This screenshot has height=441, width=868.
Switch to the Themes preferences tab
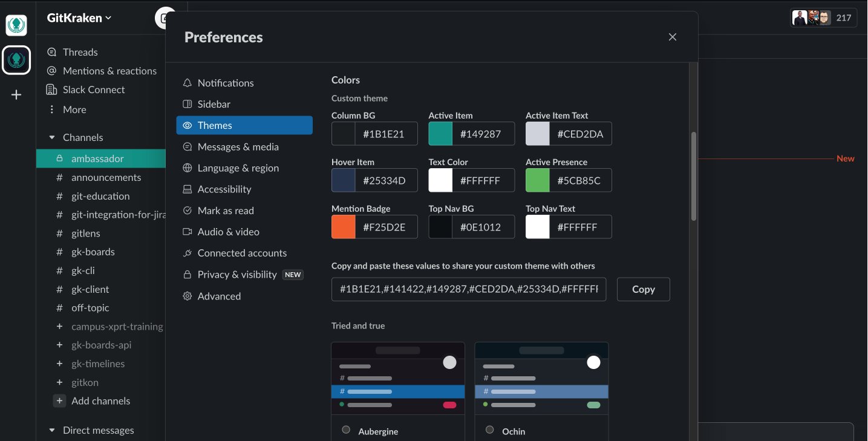click(215, 125)
